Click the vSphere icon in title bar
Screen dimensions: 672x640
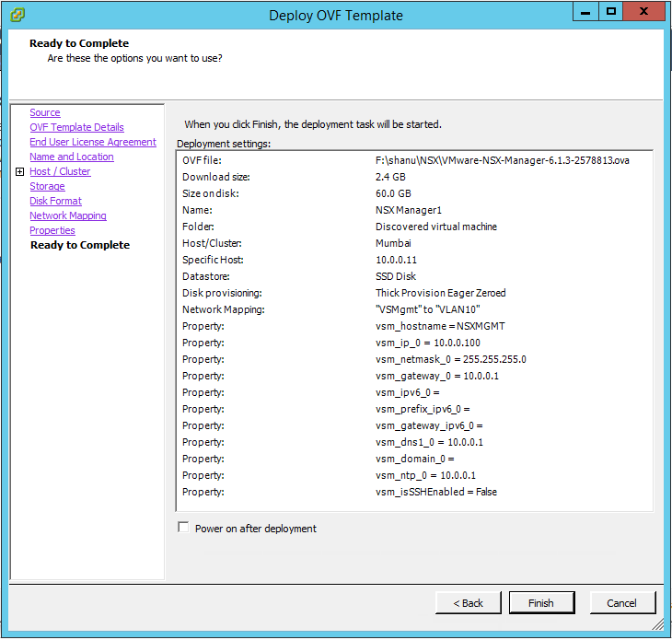[17, 15]
